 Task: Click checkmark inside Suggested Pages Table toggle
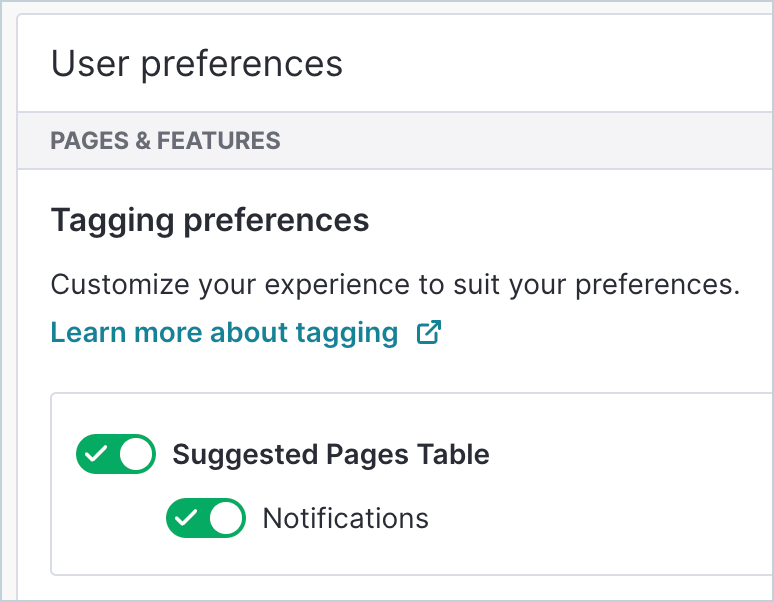coord(96,454)
